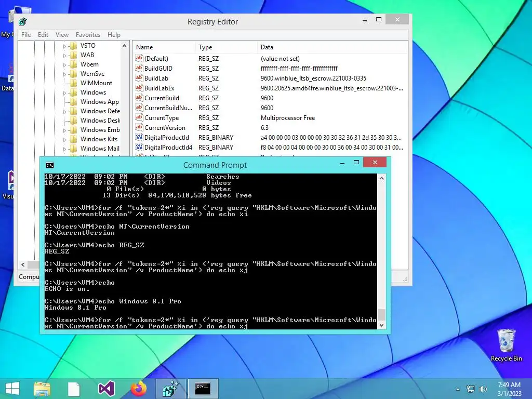
Task: Click the DigitalProductId4 binary value icon
Action: (139, 147)
